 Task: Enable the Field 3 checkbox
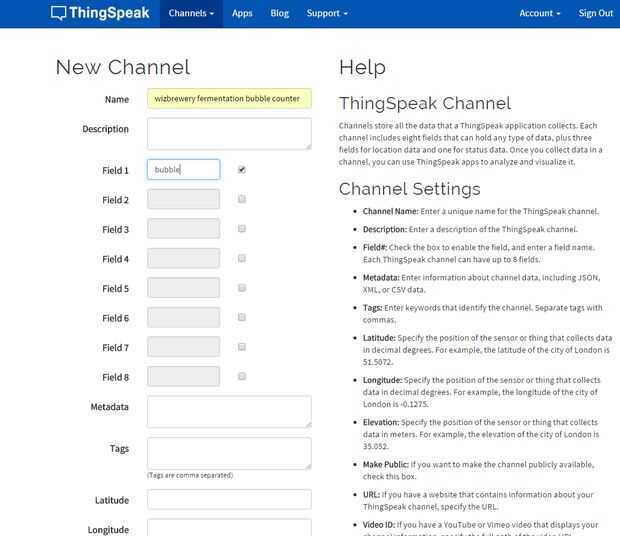click(242, 228)
